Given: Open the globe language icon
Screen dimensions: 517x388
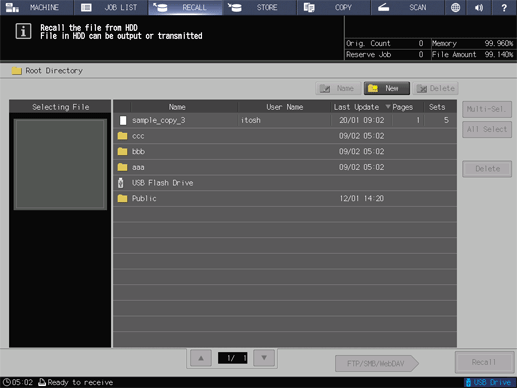Looking at the screenshot, I should pos(455,7).
